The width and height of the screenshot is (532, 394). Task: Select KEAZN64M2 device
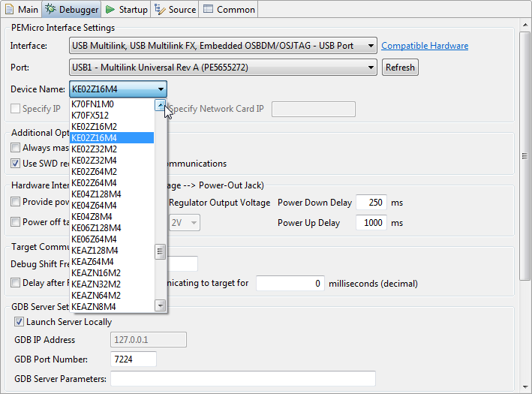pos(112,295)
